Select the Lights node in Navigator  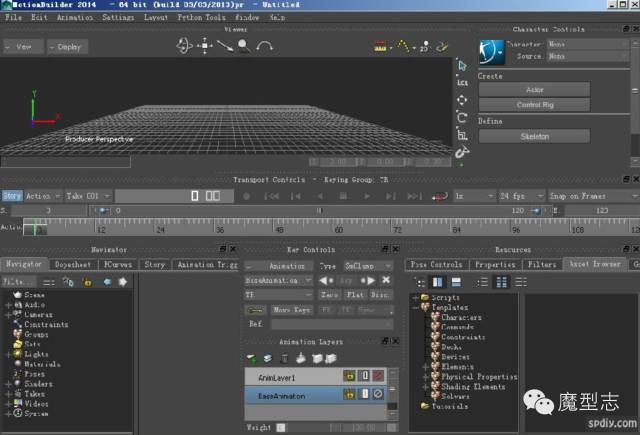tap(36, 354)
